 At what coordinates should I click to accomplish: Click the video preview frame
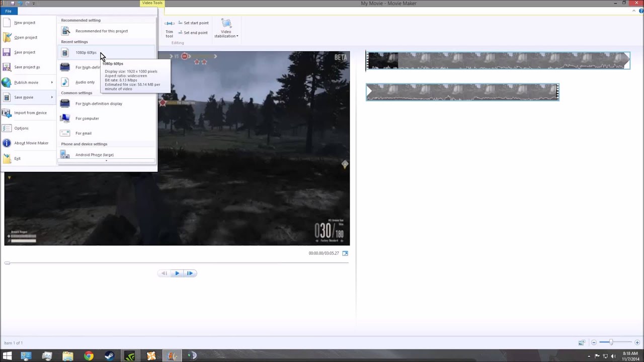pyautogui.click(x=177, y=148)
